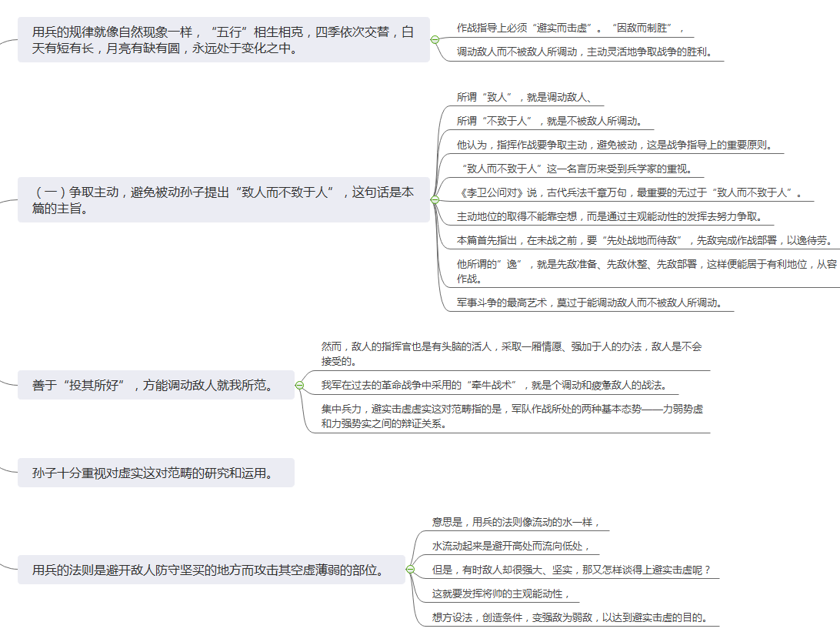Select subtopic 集中兵力，避实击虚虚实这对范畴
840x632 pixels.
pyautogui.click(x=512, y=416)
